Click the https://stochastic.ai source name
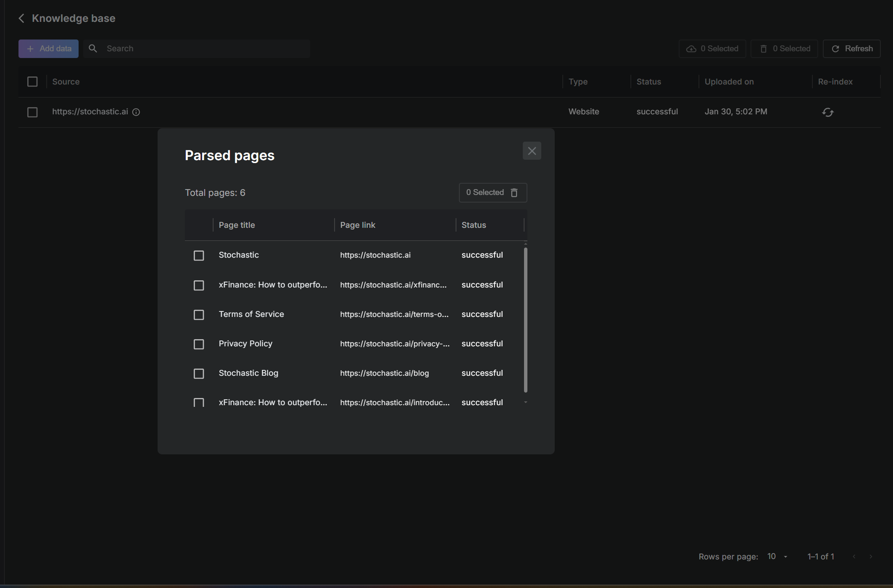Viewport: 893px width, 588px height. (90, 112)
